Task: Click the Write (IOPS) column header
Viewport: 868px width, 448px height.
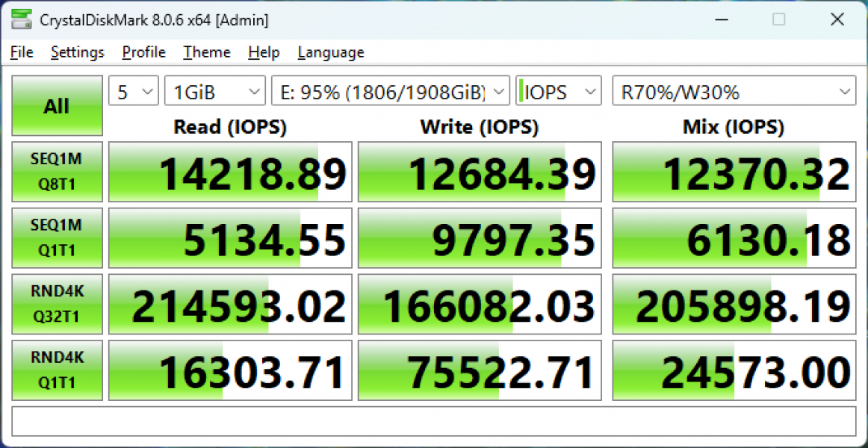Action: coord(480,127)
